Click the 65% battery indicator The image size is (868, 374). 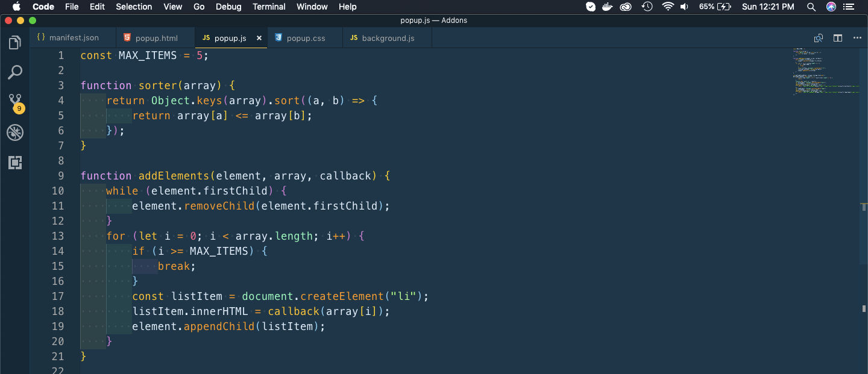click(x=715, y=7)
